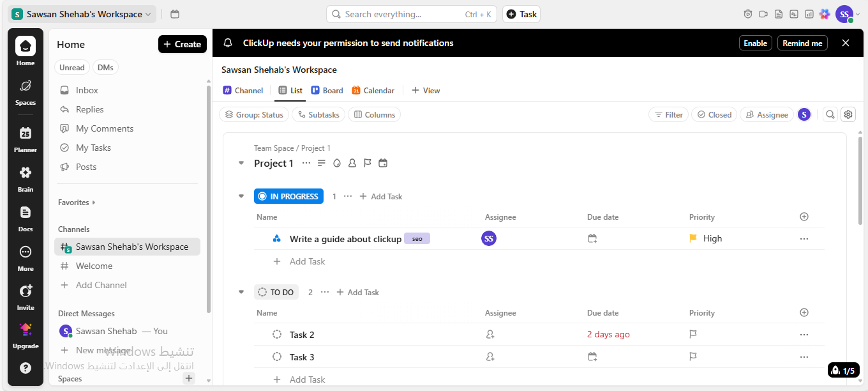Click Enable notifications button
Viewport: 868px width, 391px height.
(756, 43)
